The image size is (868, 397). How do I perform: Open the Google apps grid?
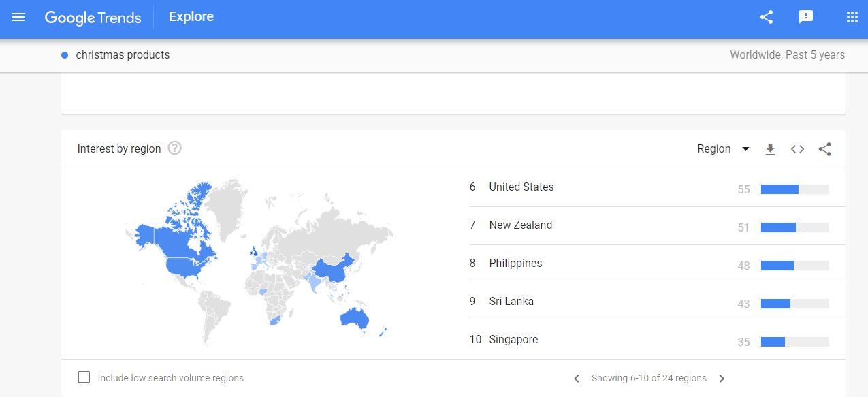852,17
